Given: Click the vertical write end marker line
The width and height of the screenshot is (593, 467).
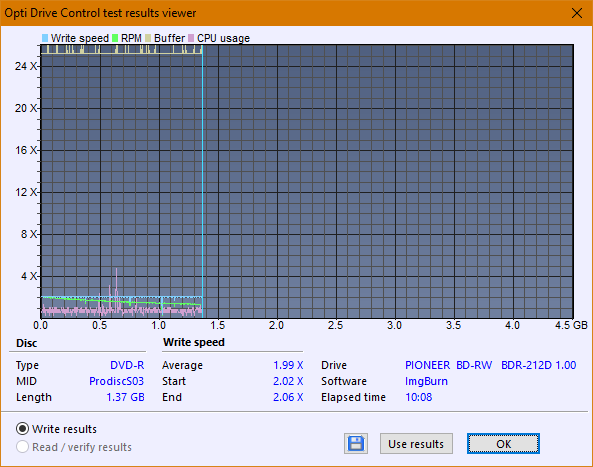Looking at the screenshot, I should [x=202, y=182].
